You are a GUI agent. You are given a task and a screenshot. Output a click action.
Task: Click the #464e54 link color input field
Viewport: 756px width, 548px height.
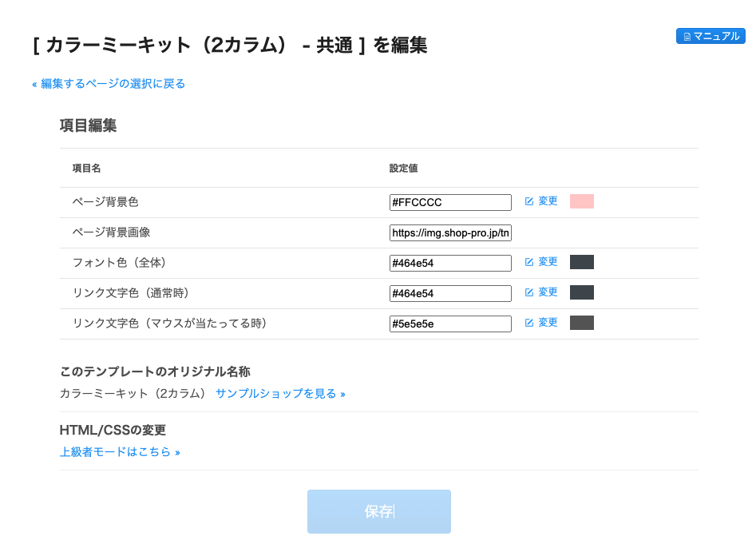click(449, 293)
